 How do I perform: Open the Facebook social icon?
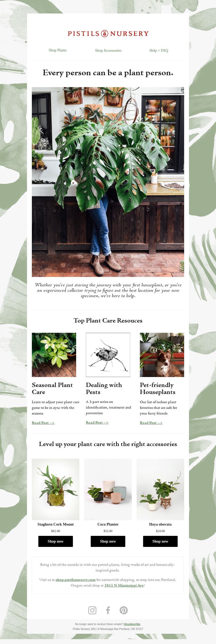(108, 610)
